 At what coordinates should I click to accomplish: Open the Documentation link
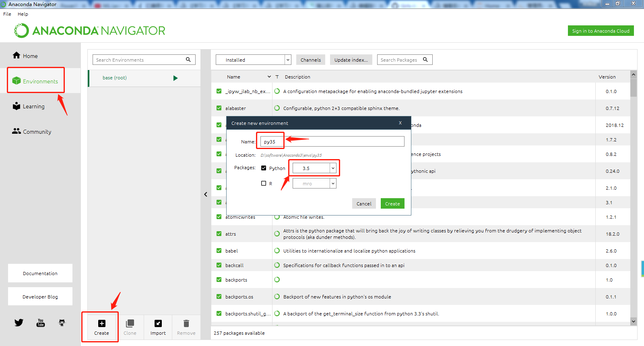[x=40, y=273]
